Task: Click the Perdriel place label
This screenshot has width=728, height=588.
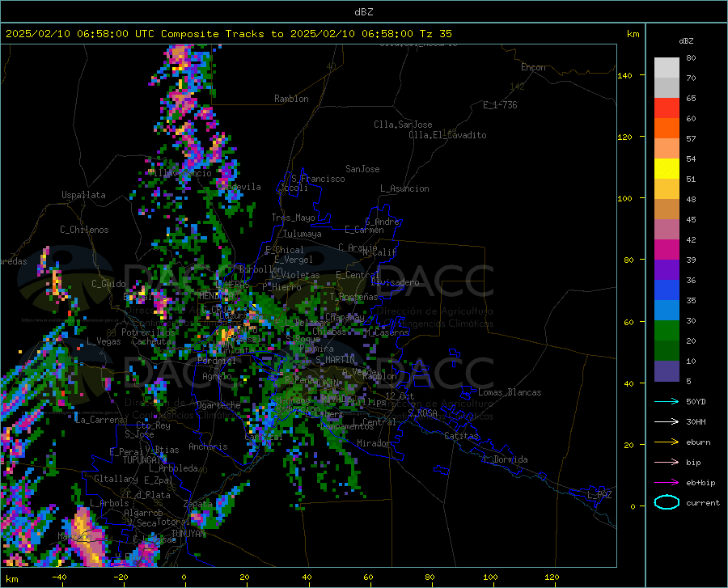Action: (x=216, y=360)
